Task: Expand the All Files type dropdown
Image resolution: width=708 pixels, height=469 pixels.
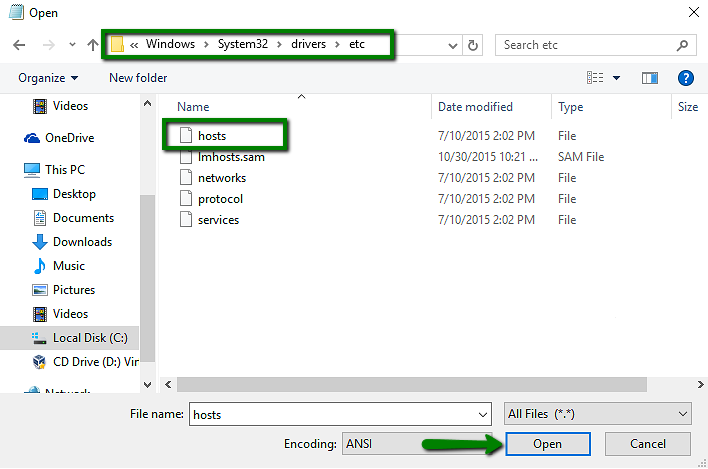Action: [598, 414]
